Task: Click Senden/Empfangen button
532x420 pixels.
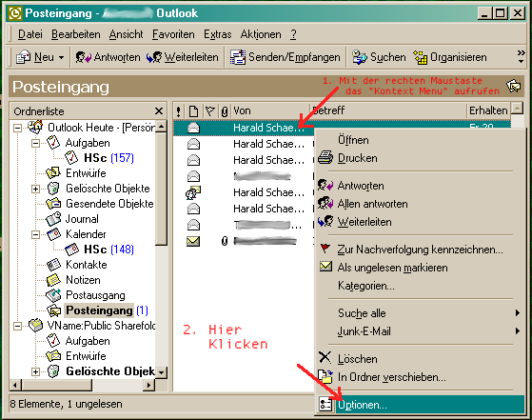Action: 285,57
